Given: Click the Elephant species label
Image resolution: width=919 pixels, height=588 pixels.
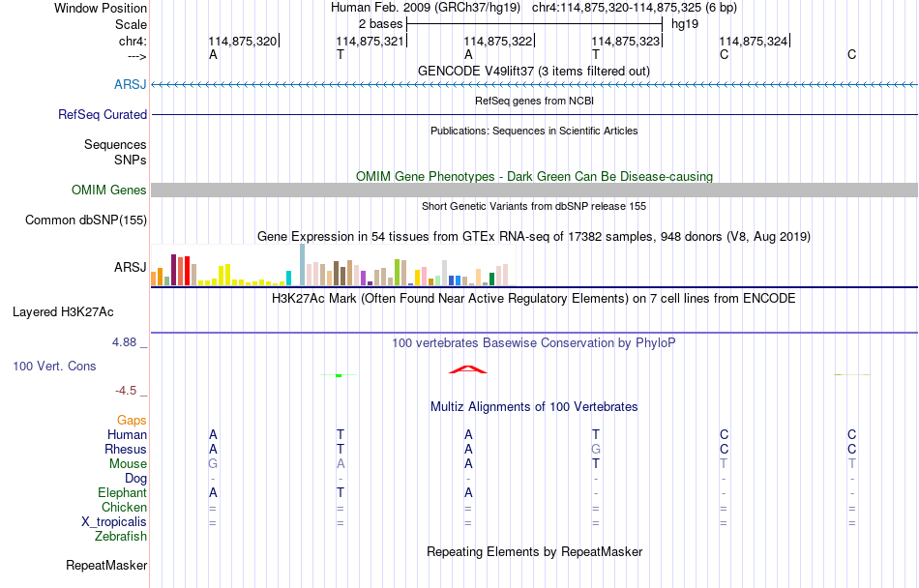Looking at the screenshot, I should (x=122, y=492).
